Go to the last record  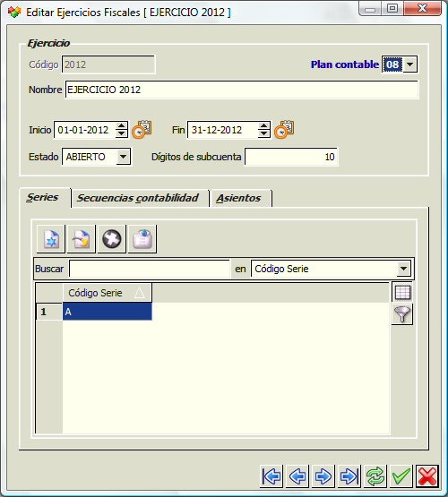point(349,476)
